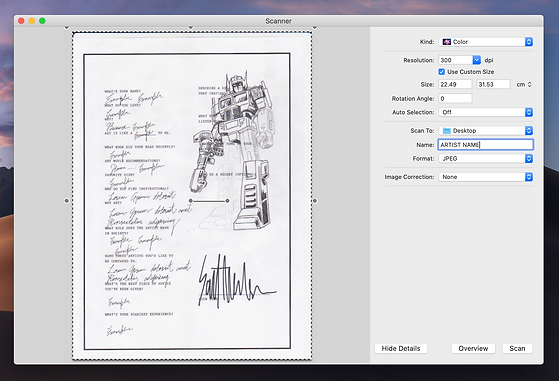Click the Hide Details button
The image size is (559, 381).
(x=401, y=349)
